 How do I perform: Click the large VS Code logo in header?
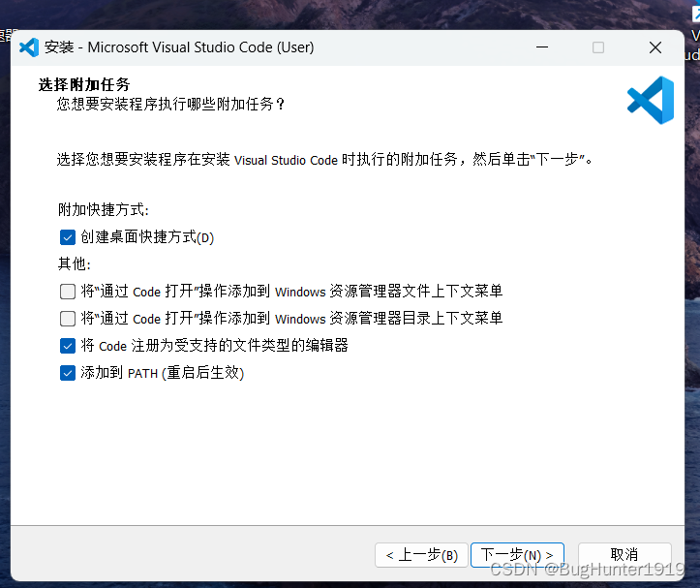[651, 100]
